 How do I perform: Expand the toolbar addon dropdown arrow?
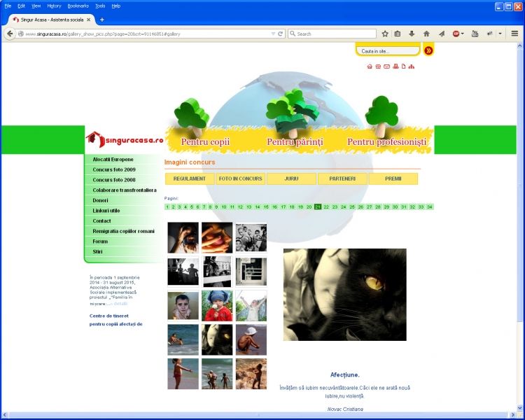[500, 34]
